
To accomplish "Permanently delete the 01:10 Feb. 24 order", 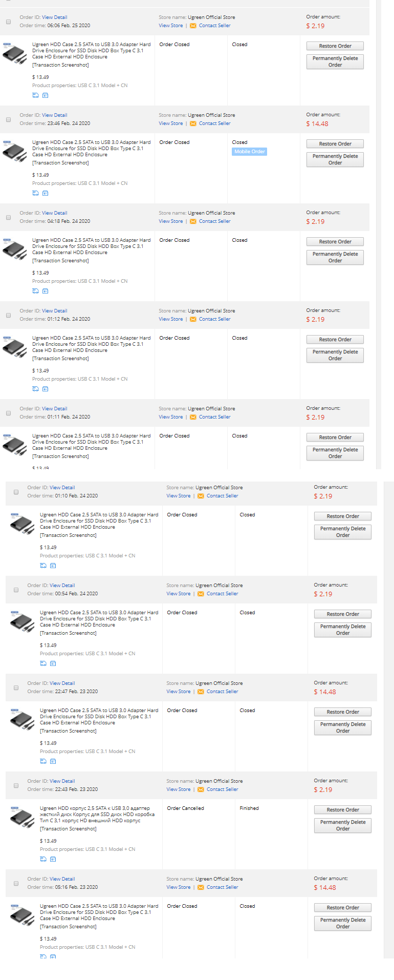I will click(343, 532).
